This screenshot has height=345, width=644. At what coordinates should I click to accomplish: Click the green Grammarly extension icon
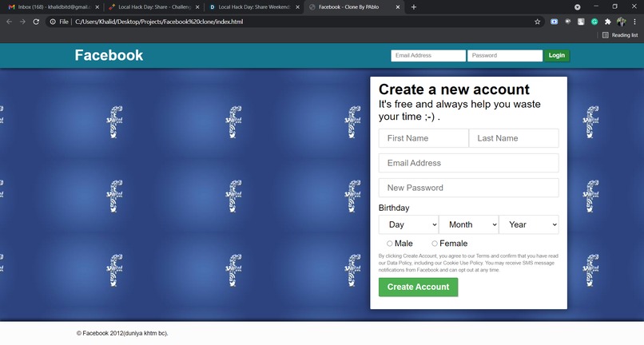pos(594,22)
